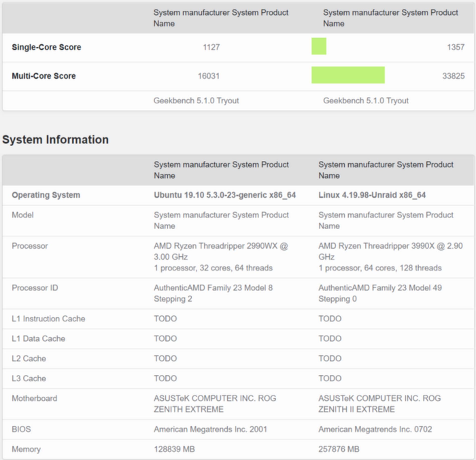Viewport: 476px width, 460px height.
Task: Click the single-core score value 1357
Action: [456, 47]
